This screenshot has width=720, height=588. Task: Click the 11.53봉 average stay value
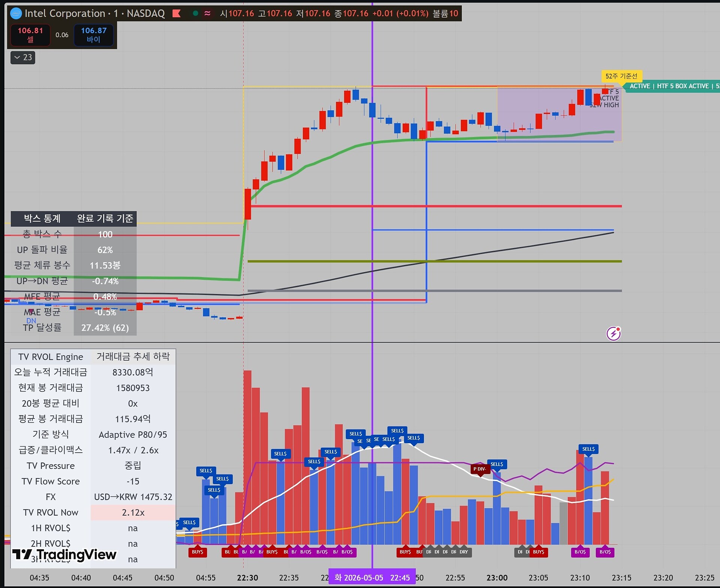point(105,265)
